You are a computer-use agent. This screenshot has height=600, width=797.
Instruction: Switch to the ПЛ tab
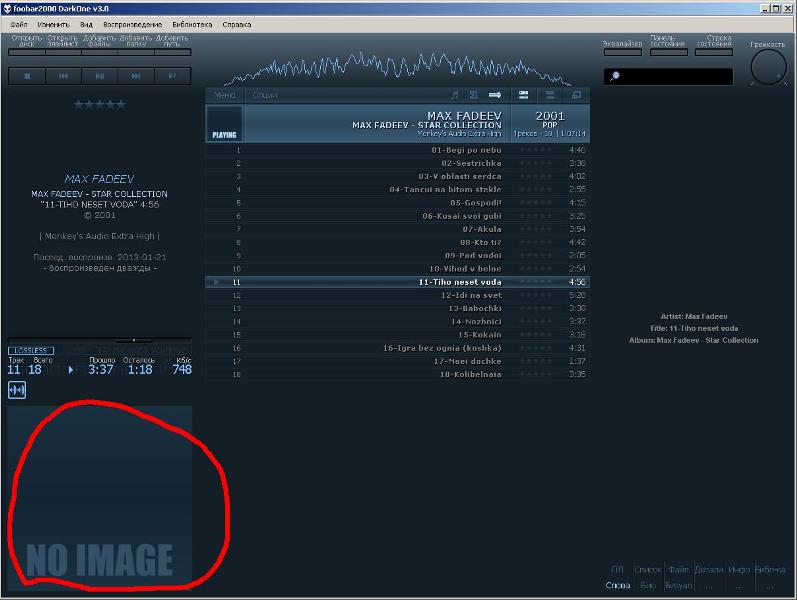pos(618,570)
